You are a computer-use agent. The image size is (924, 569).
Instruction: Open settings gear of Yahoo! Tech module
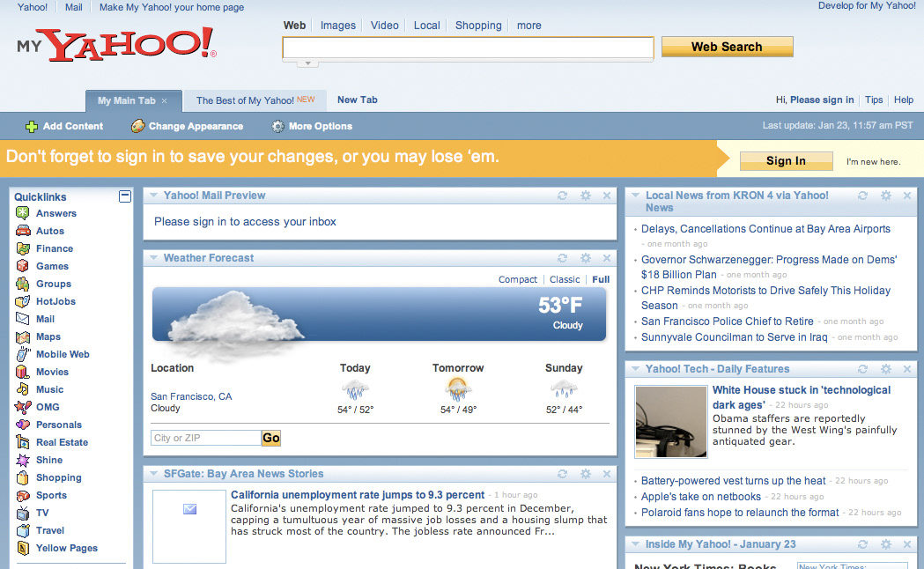pyautogui.click(x=886, y=369)
